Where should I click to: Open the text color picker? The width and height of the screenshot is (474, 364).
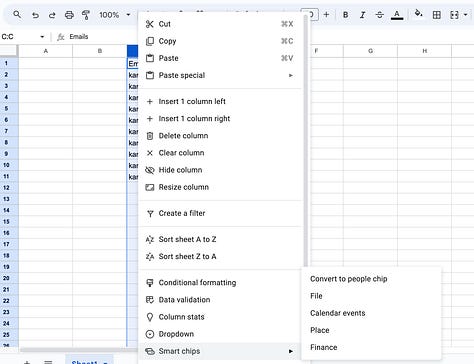point(397,15)
